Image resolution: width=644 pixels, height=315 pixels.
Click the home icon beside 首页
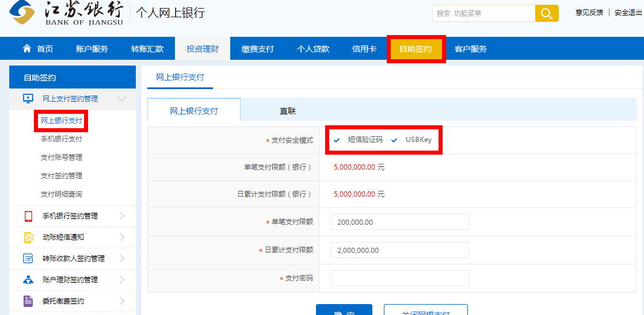click(x=27, y=49)
